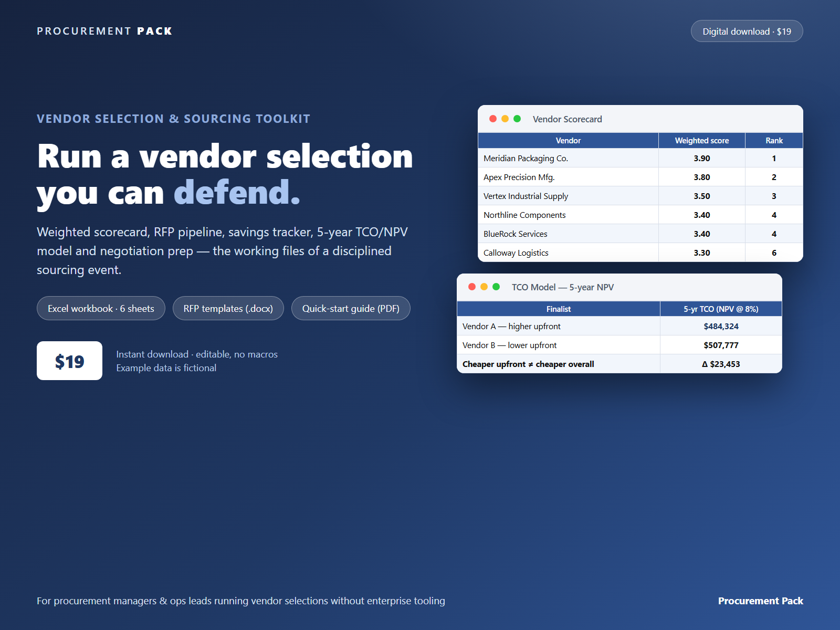Select the Quick-start guide (PDF) tag
This screenshot has width=840, height=630.
tap(351, 308)
